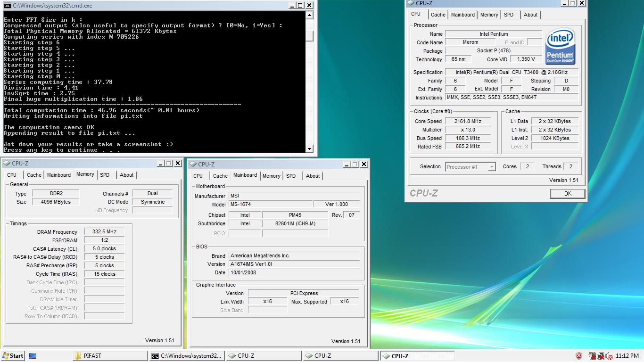
Task: Click the Technology value '65 nm'
Action: point(458,59)
